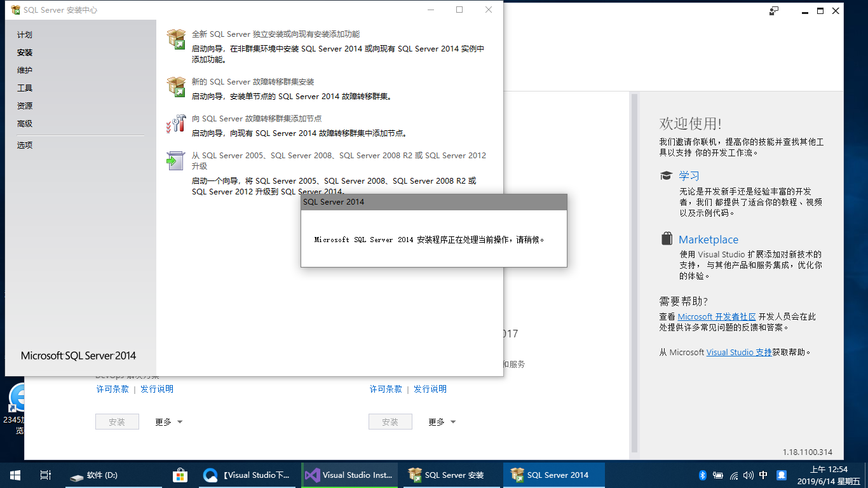Open the upgrade from SQL Server 2005/2008/2012 link
The width and height of the screenshot is (868, 488).
coord(339,161)
